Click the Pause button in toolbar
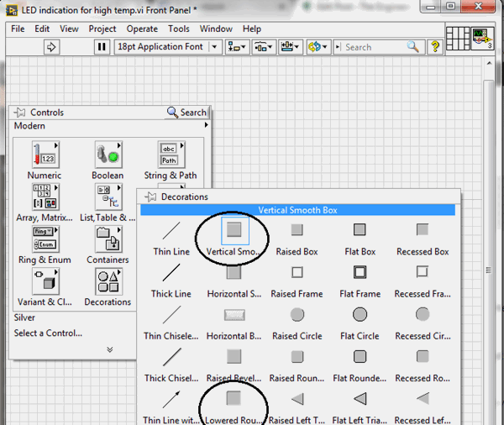504x425 pixels. 102,47
